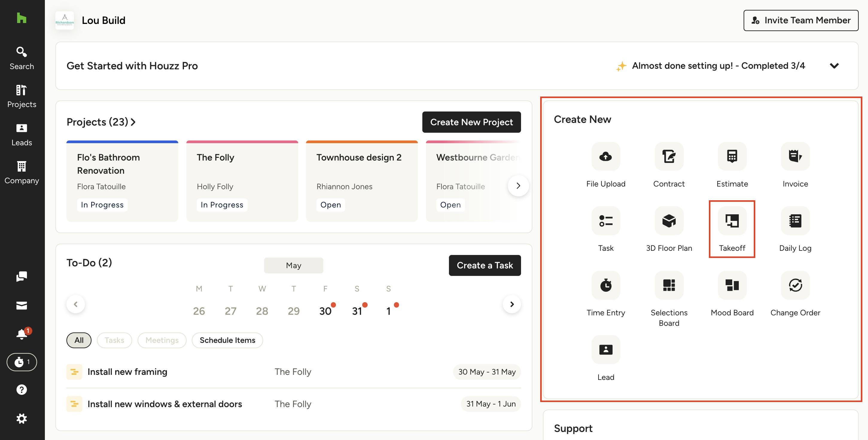Viewport: 868px width, 440px height.
Task: Open Install new windows & external doors
Action: (293, 404)
